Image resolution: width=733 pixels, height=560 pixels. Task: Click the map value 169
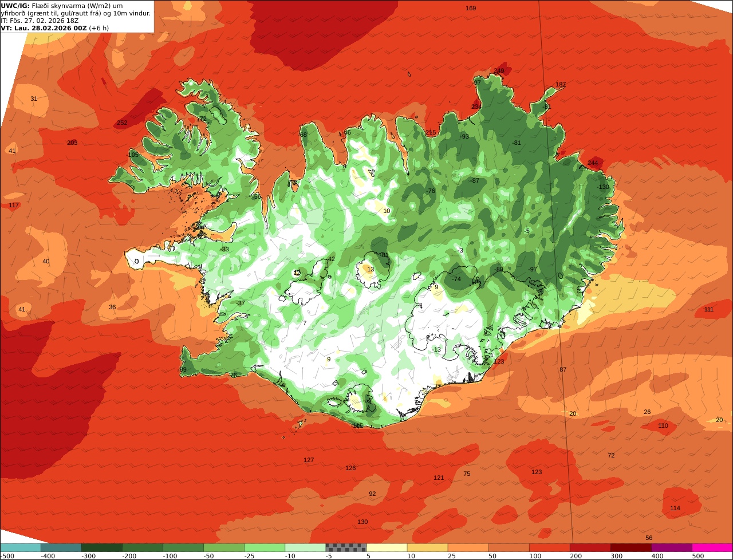(x=471, y=8)
